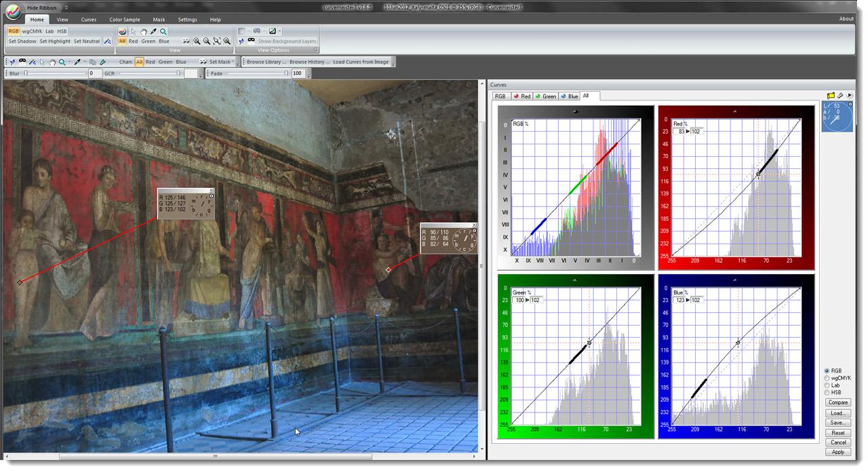This screenshot has height=471, width=868.
Task: Select the hand tool in the lower toolbar
Action: point(52,62)
